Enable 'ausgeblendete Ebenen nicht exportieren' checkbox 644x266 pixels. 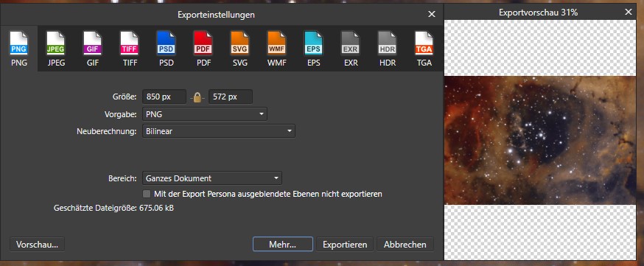146,193
